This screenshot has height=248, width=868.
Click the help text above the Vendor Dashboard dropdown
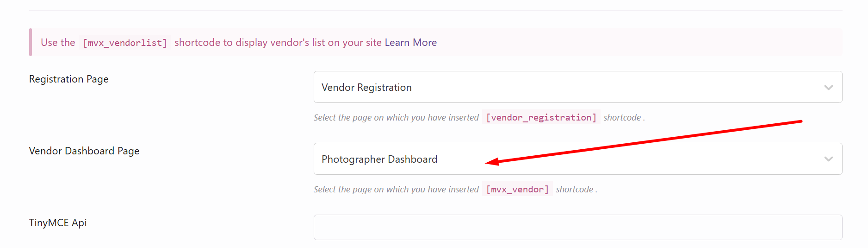[396, 118]
